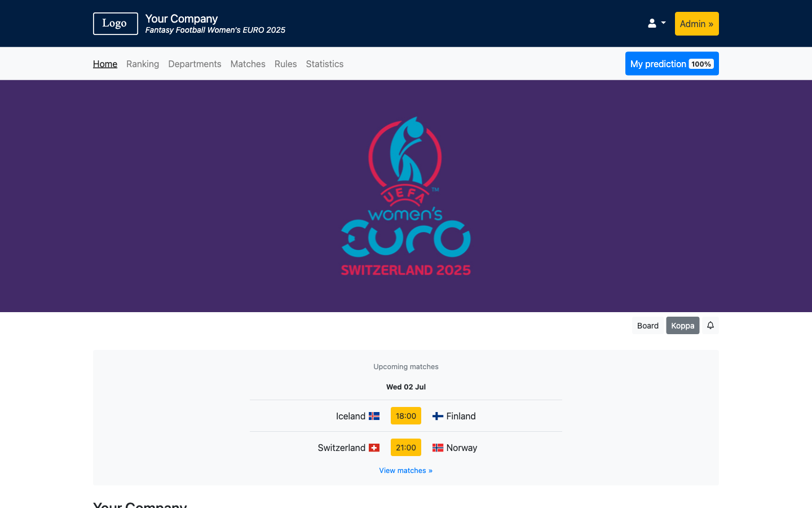Click the Finland flag icon
812x508 pixels.
(438, 416)
